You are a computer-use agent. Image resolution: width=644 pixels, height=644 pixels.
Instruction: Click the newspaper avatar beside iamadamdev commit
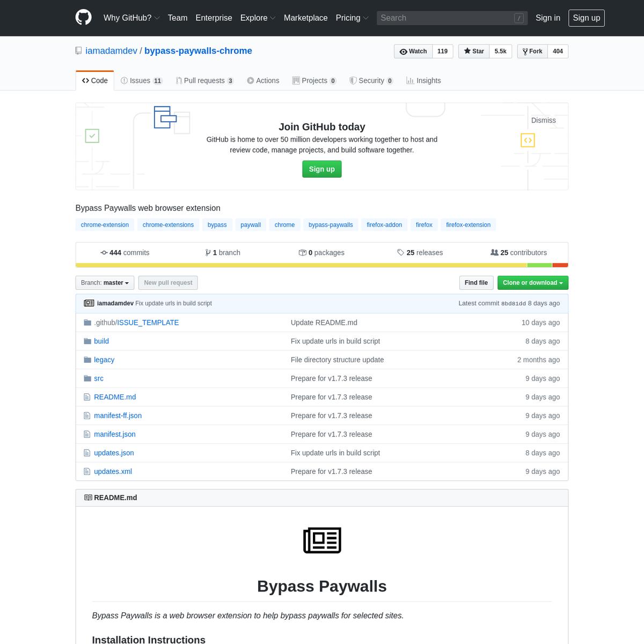(x=89, y=303)
